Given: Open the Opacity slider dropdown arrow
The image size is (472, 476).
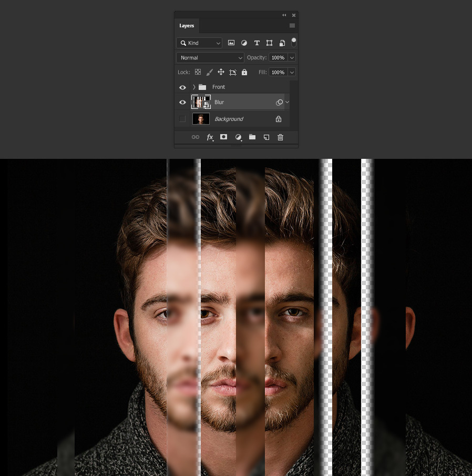Looking at the screenshot, I should pyautogui.click(x=292, y=57).
